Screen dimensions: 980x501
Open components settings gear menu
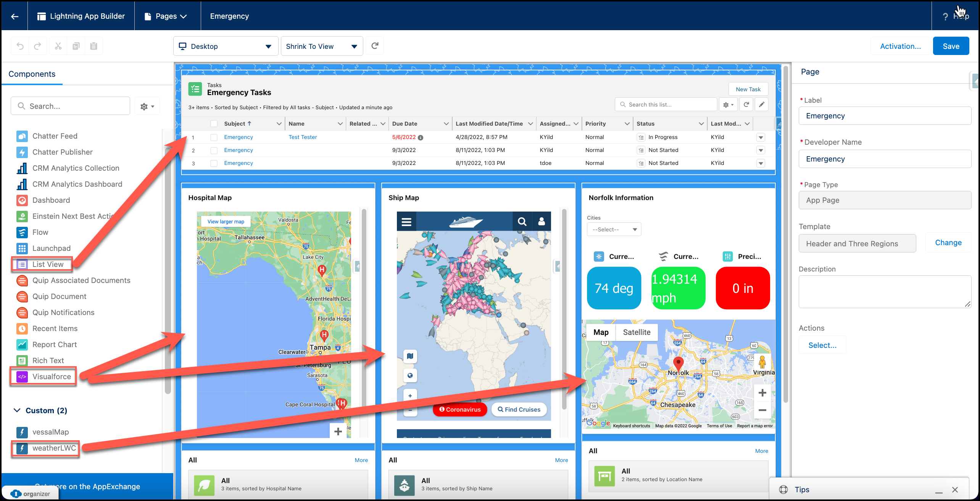coord(147,107)
